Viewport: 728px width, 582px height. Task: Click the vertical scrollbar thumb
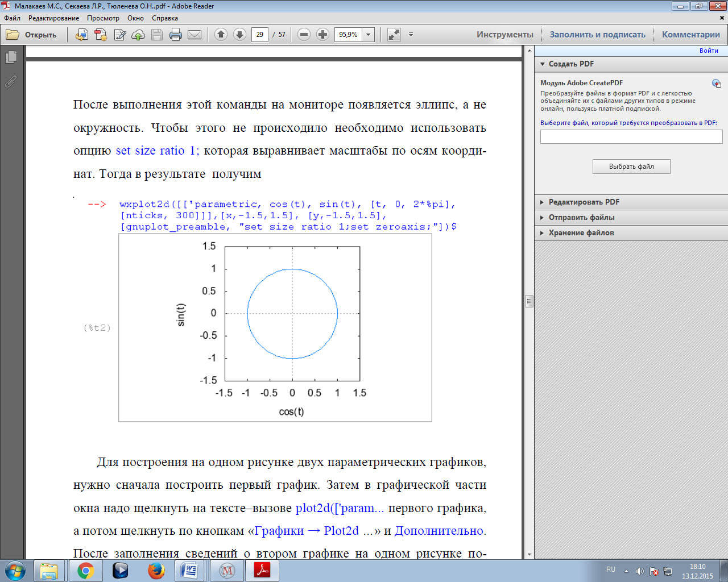coord(529,301)
